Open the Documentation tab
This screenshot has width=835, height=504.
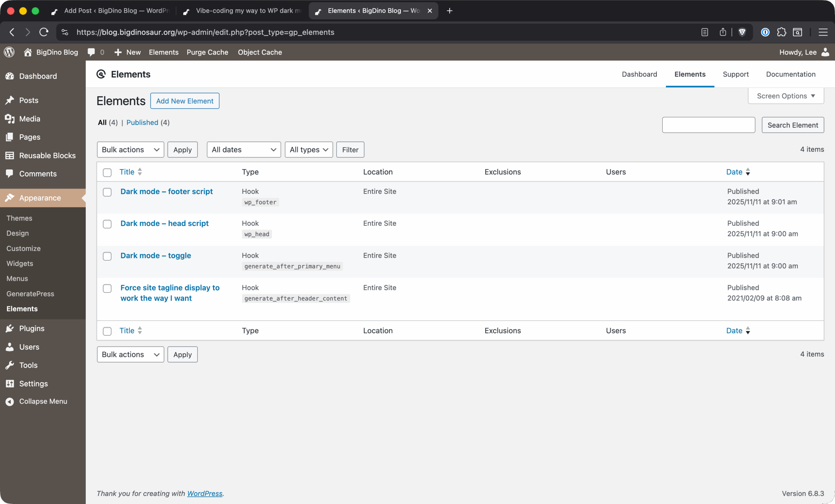click(x=791, y=74)
